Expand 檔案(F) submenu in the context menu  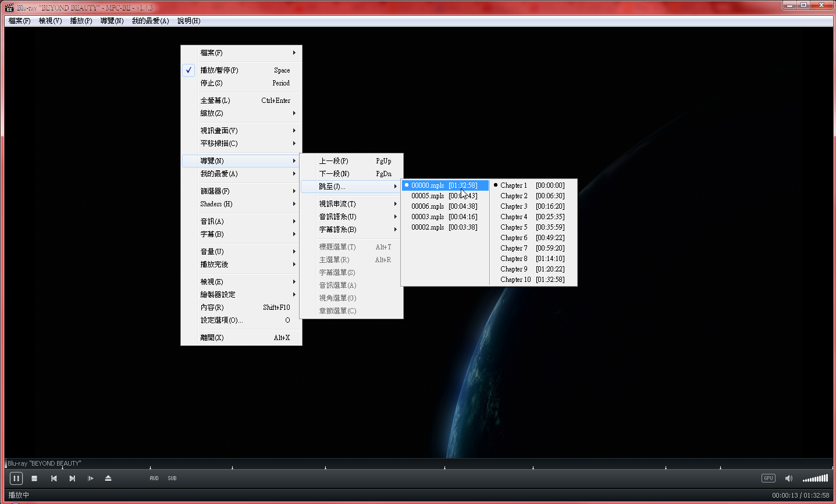[241, 53]
